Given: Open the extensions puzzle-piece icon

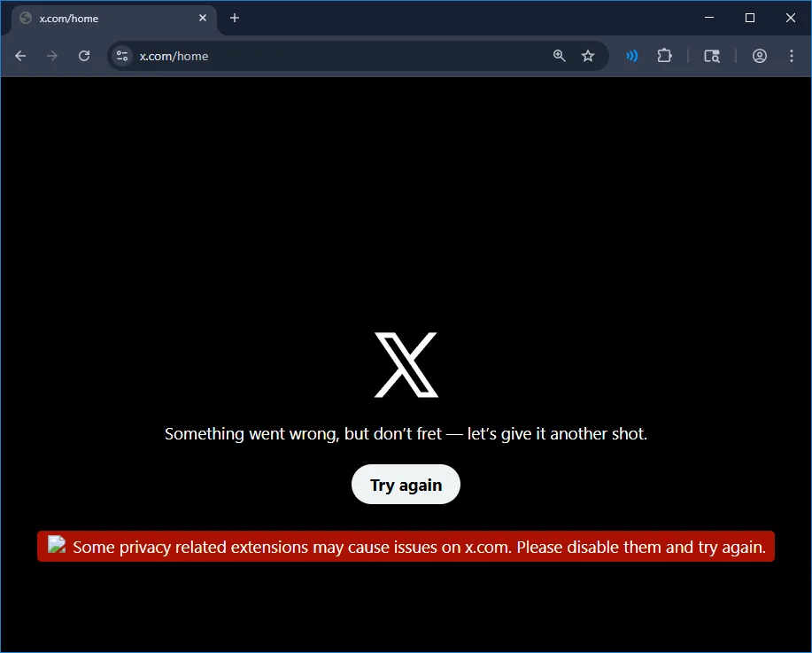Looking at the screenshot, I should [664, 55].
